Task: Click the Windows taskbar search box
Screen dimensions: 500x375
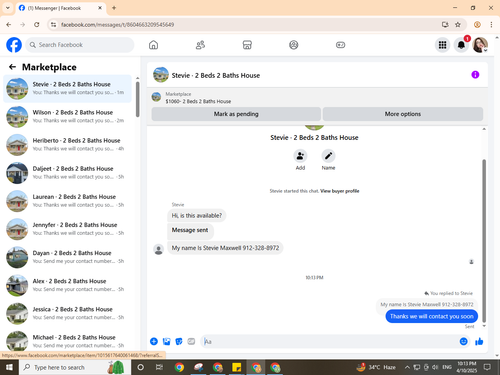Action: pyautogui.click(x=75, y=367)
